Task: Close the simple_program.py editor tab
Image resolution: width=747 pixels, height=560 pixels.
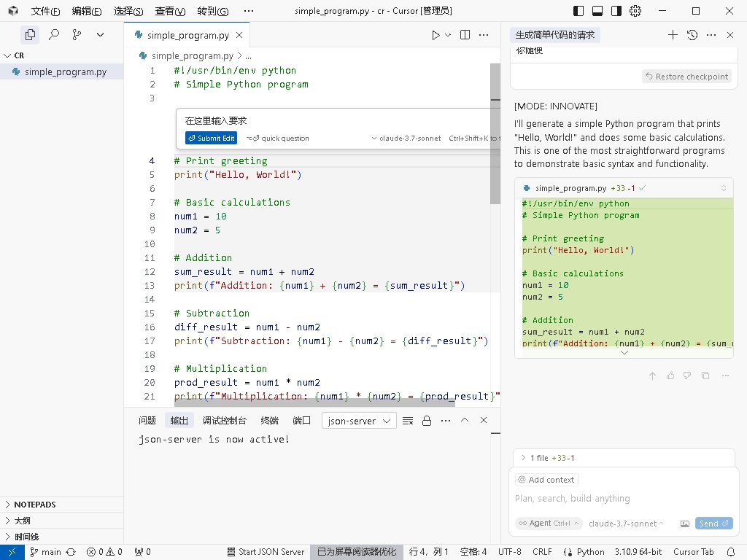Action: (239, 35)
